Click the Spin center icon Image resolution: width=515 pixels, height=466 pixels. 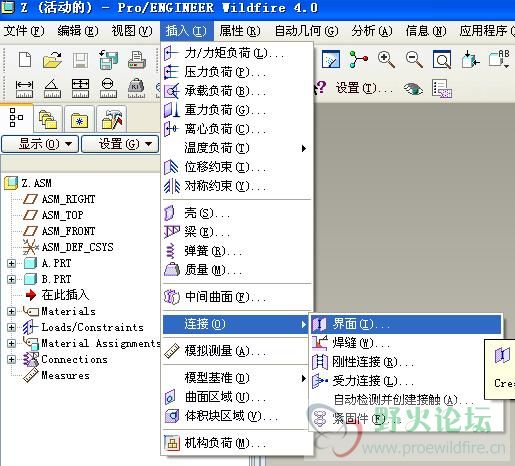click(358, 60)
